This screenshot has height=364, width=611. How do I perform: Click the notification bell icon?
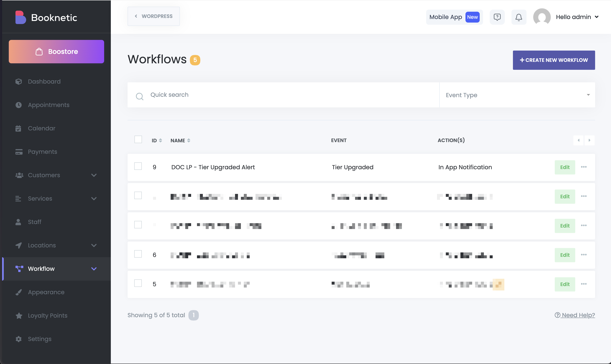pyautogui.click(x=519, y=17)
